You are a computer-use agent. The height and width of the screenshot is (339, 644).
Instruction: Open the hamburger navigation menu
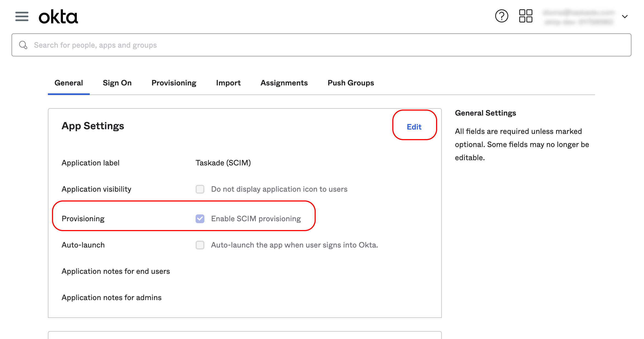[x=22, y=16]
